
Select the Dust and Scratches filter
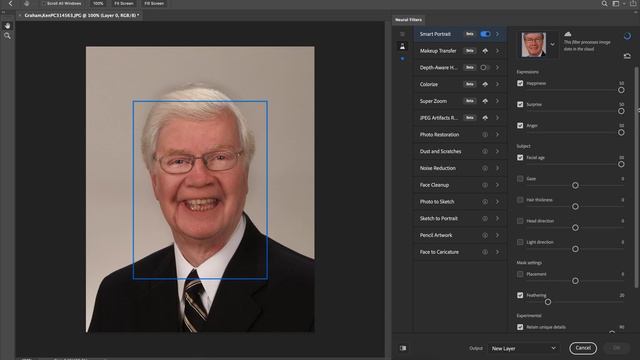[x=460, y=151]
